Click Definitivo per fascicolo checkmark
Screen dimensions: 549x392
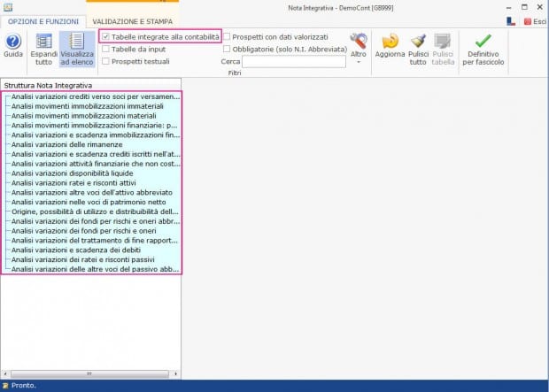pos(483,42)
